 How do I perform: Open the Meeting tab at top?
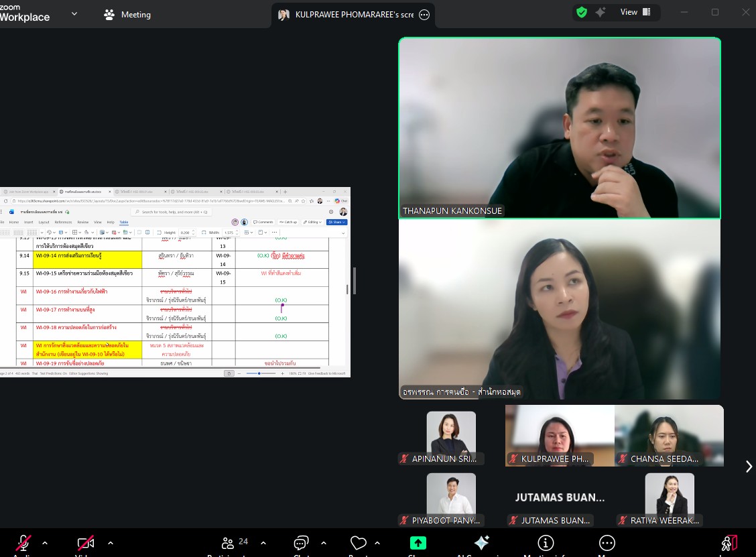pyautogui.click(x=127, y=15)
